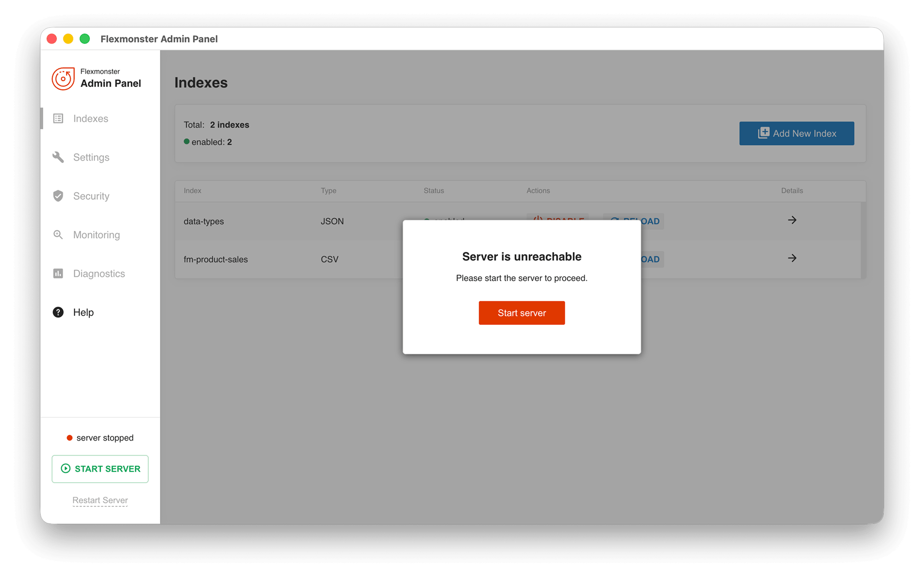Image resolution: width=924 pixels, height=577 pixels.
Task: Click the red Start server dialog button
Action: tap(521, 313)
